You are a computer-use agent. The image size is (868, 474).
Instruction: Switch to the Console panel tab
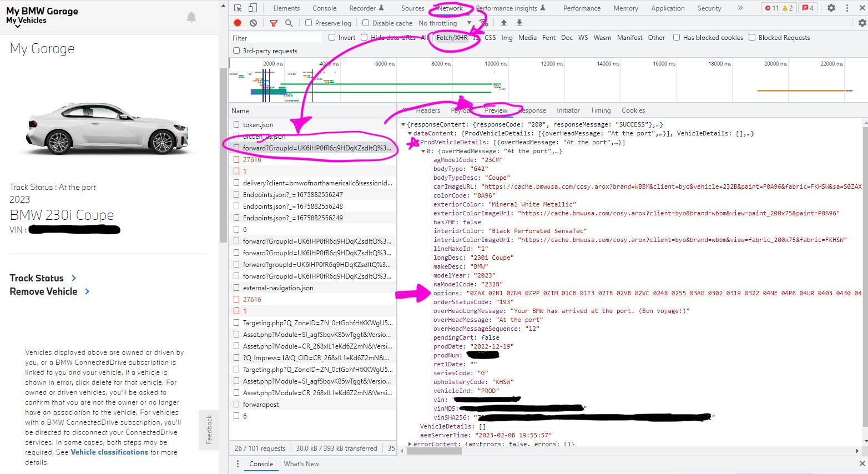click(325, 8)
